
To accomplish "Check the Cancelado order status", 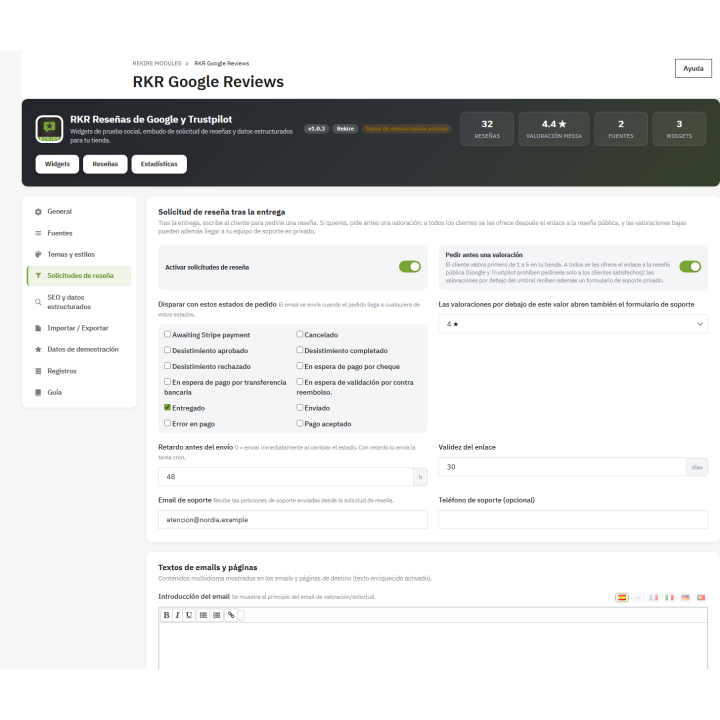I will 299,334.
